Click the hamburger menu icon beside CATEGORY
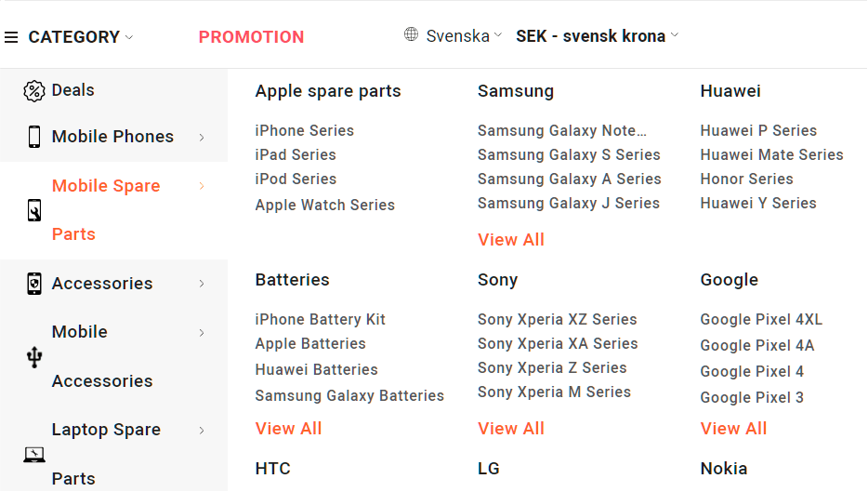Image resolution: width=868 pixels, height=492 pixels. click(x=11, y=37)
